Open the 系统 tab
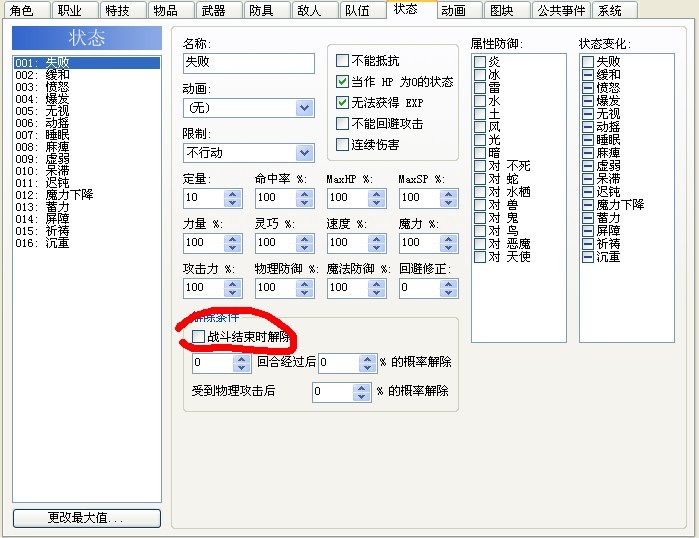The width and height of the screenshot is (699, 538). [x=615, y=10]
